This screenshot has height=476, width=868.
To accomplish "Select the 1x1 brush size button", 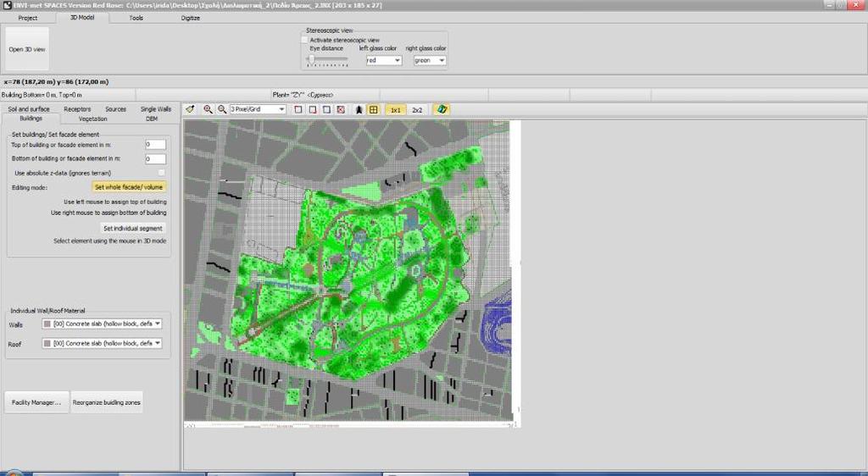I will click(395, 110).
